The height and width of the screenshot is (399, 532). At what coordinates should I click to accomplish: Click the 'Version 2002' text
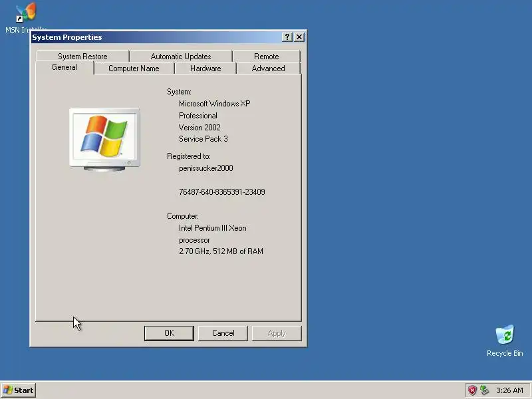click(x=199, y=128)
